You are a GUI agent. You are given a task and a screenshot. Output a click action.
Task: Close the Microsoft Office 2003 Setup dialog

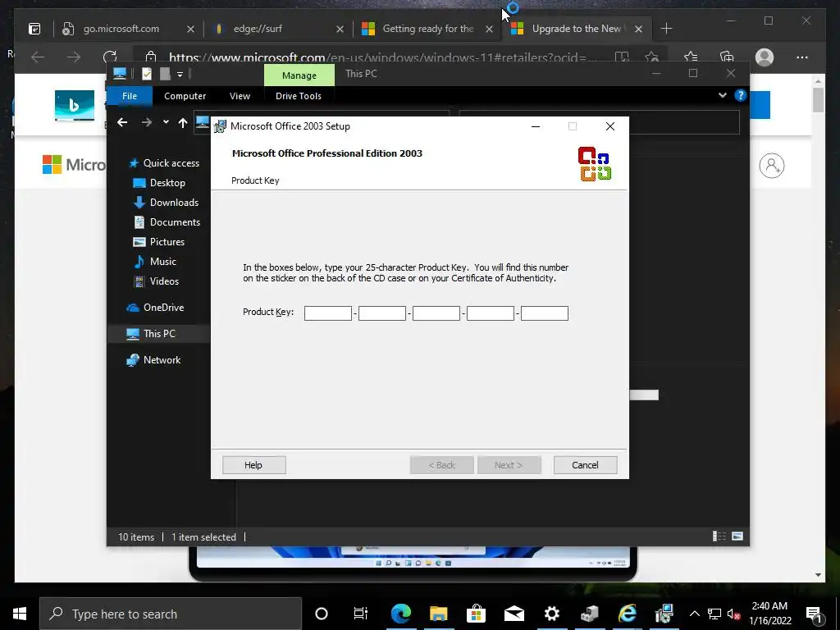(x=609, y=126)
